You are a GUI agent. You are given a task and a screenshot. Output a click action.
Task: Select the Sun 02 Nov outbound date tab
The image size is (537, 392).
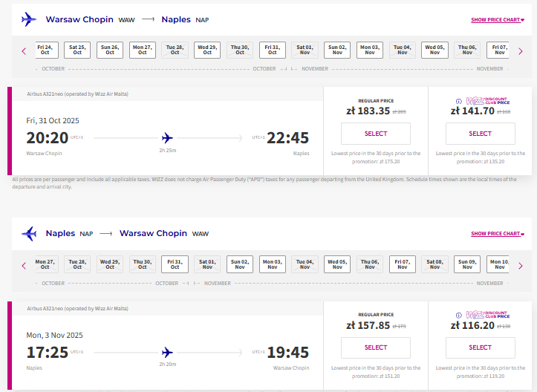[337, 50]
